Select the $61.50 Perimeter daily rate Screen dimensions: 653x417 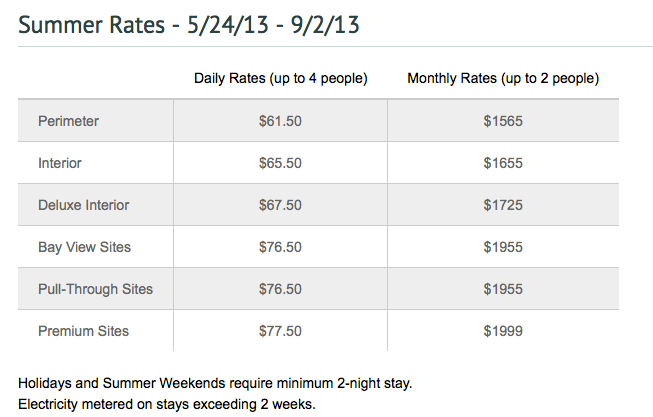pyautogui.click(x=280, y=121)
